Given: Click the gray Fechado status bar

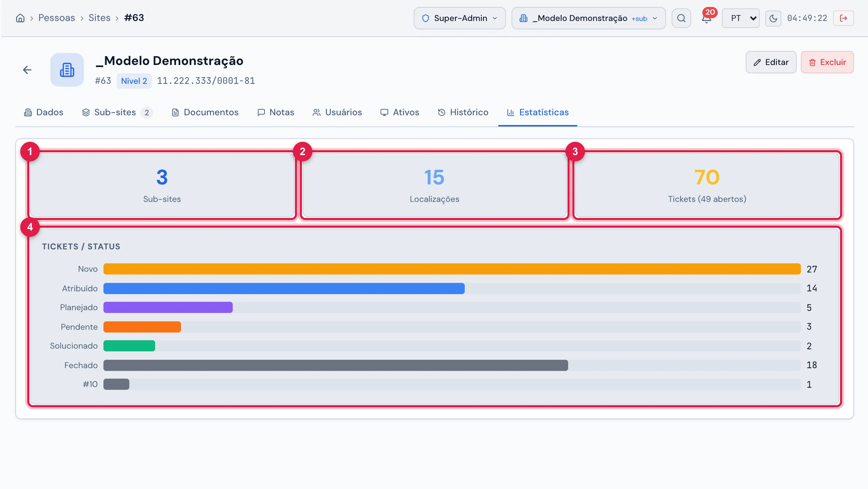Looking at the screenshot, I should (x=335, y=365).
